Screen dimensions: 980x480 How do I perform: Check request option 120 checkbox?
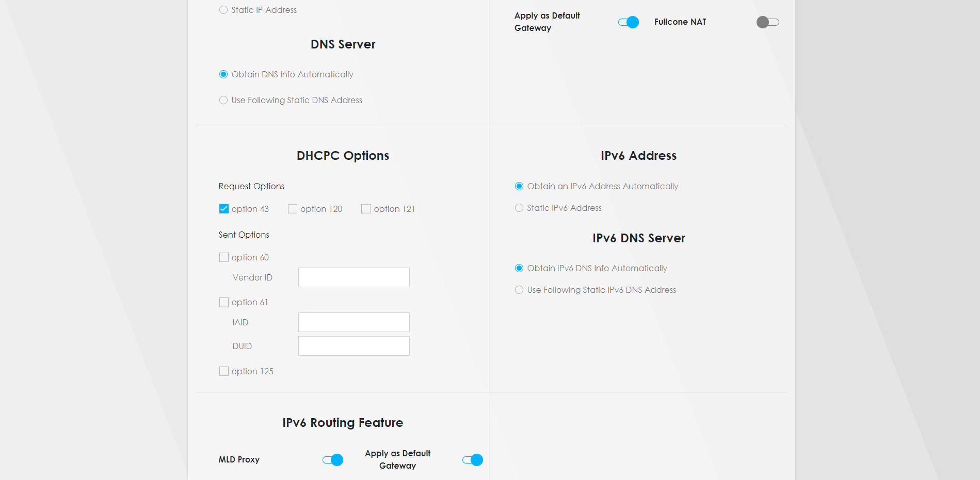(293, 209)
